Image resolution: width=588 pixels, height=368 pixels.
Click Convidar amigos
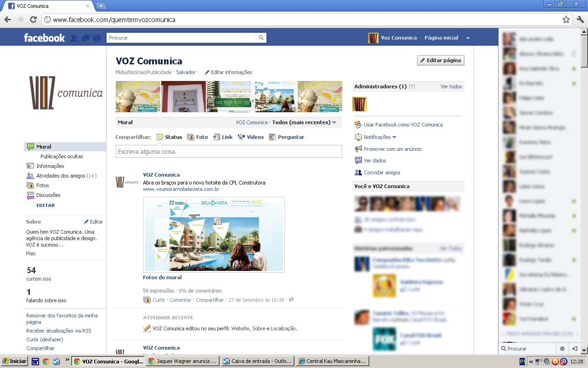pos(382,172)
